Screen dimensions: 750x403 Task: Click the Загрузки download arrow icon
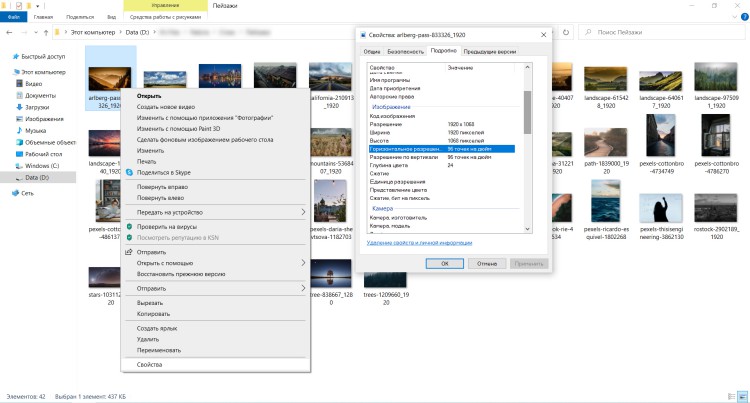17,106
